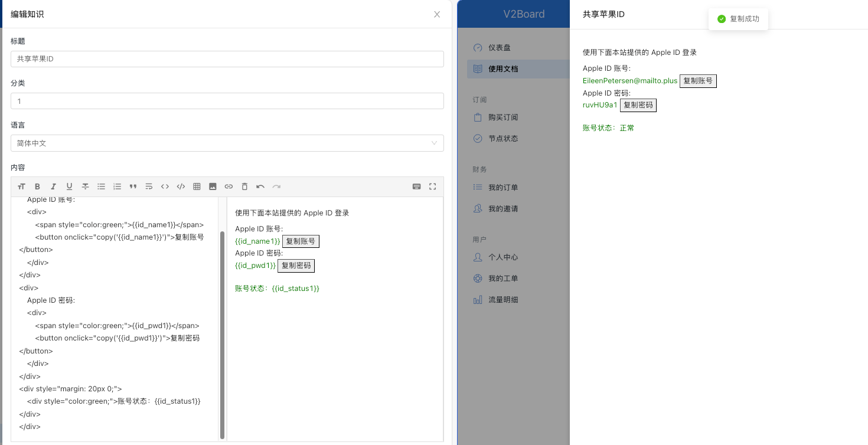Click the underline icon in the toolbar
The width and height of the screenshot is (868, 445).
coord(69,186)
